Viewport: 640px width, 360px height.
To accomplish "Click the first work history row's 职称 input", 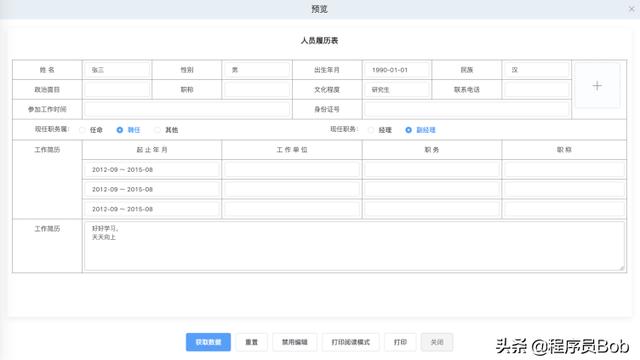I will [564, 169].
